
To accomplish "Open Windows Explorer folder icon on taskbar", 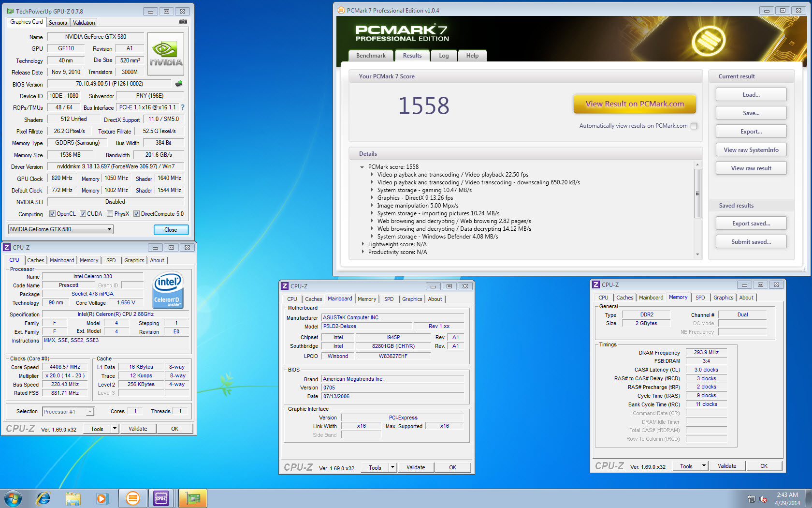I will pos(73,498).
